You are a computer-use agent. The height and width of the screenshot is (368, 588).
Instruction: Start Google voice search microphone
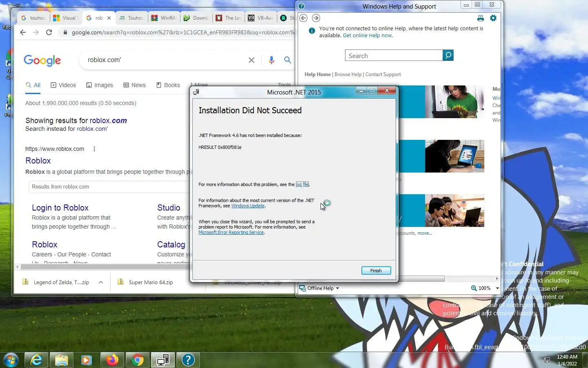pyautogui.click(x=272, y=60)
